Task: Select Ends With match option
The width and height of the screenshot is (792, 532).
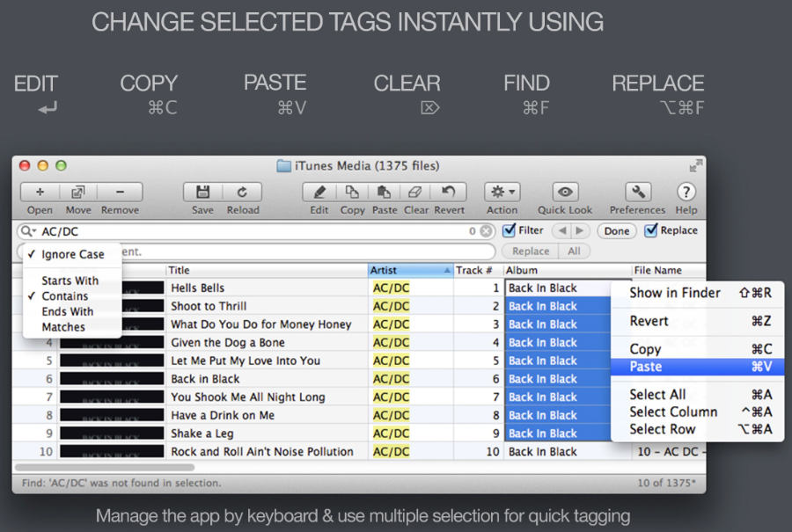Action: coord(72,312)
